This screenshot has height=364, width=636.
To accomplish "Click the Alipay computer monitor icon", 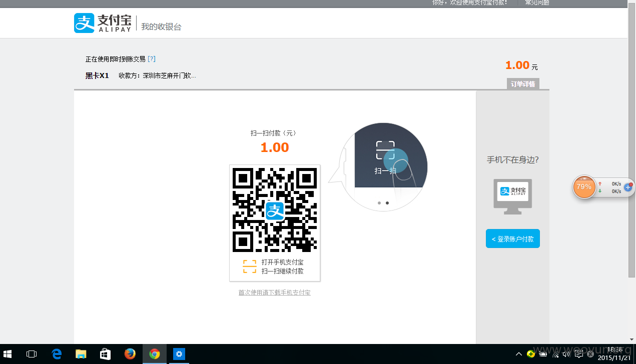I will 513,196.
